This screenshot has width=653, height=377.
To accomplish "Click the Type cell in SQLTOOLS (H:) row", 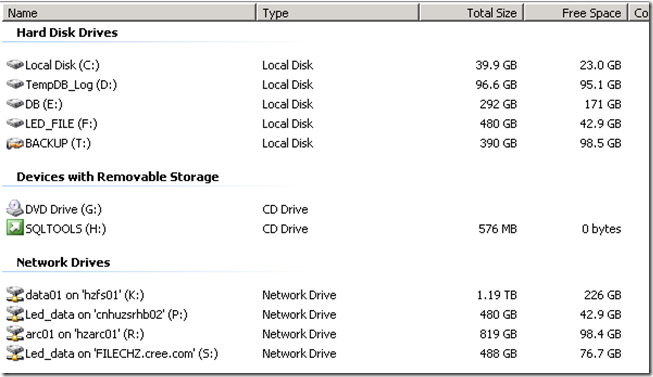I will (285, 229).
